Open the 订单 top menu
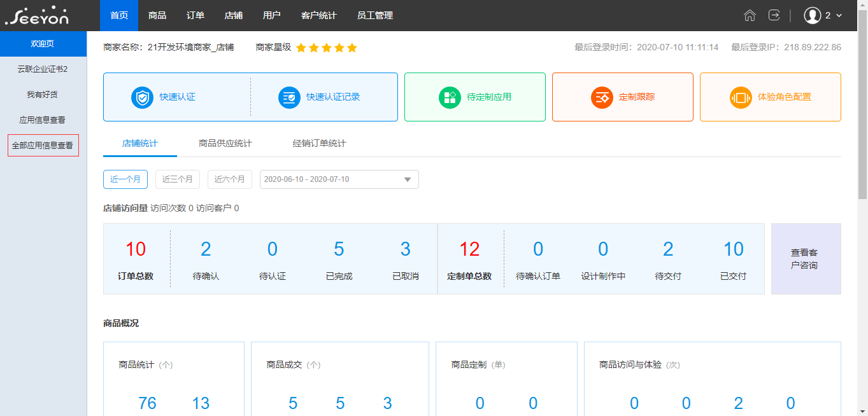Screen dimensions: 868x416 coord(196,15)
